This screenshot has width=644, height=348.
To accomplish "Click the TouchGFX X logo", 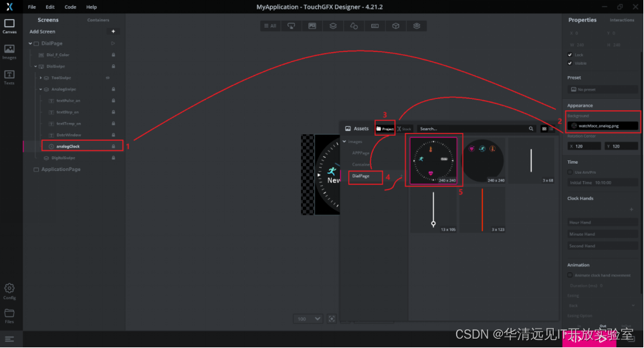I will pos(9,7).
